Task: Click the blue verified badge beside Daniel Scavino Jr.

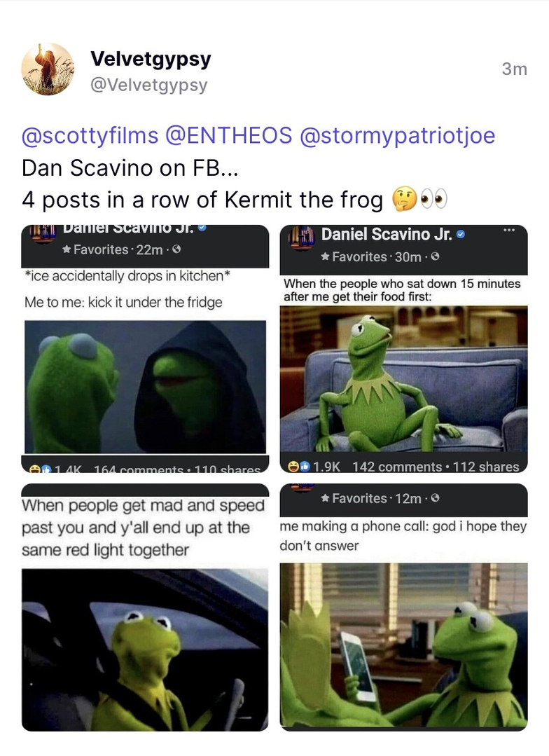Action: coord(460,235)
